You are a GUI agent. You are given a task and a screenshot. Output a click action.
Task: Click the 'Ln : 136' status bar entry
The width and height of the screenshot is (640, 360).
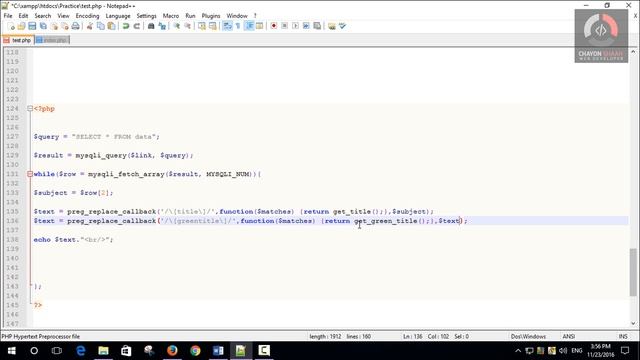point(413,337)
